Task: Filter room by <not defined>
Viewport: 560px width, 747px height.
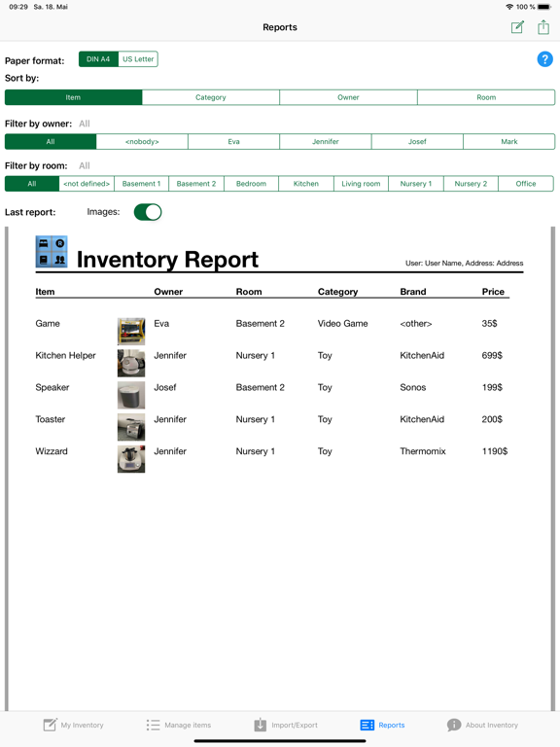Action: point(87,184)
